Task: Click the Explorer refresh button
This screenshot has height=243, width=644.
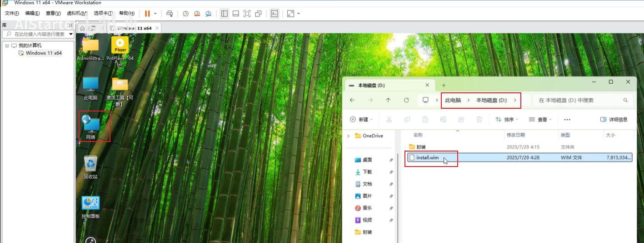Action: pos(406,100)
